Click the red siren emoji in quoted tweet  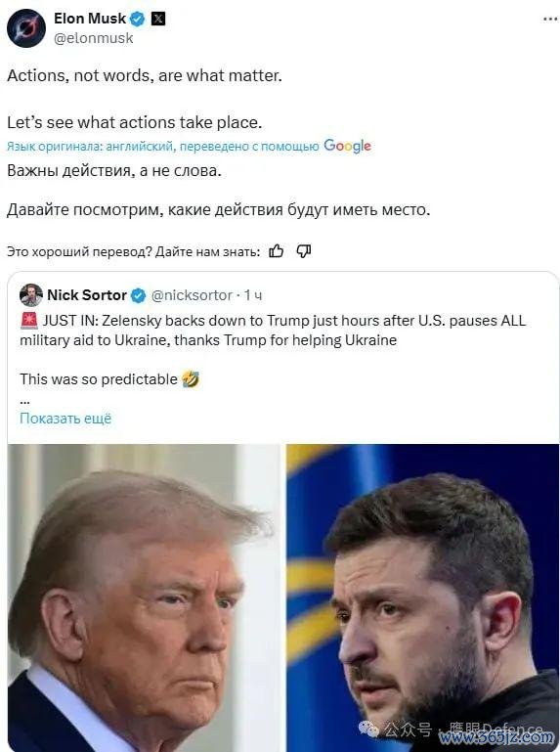click(28, 320)
